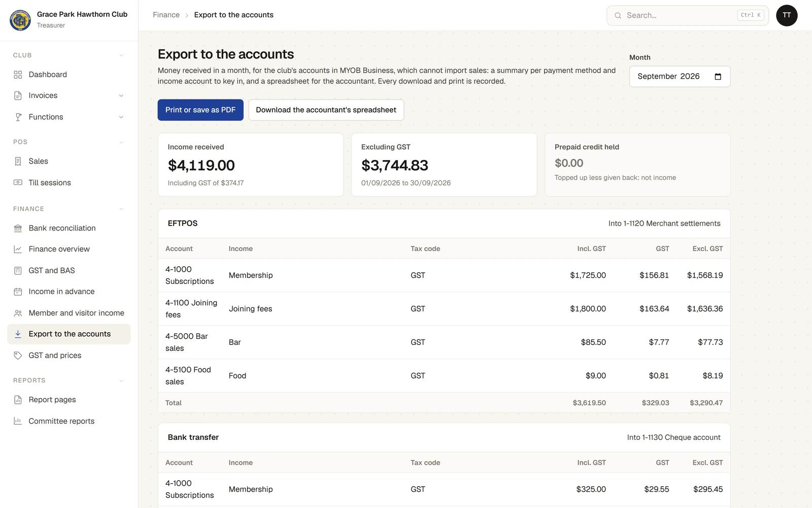812x508 pixels.
Task: Click the Bar row $85.50 amount
Action: point(593,342)
